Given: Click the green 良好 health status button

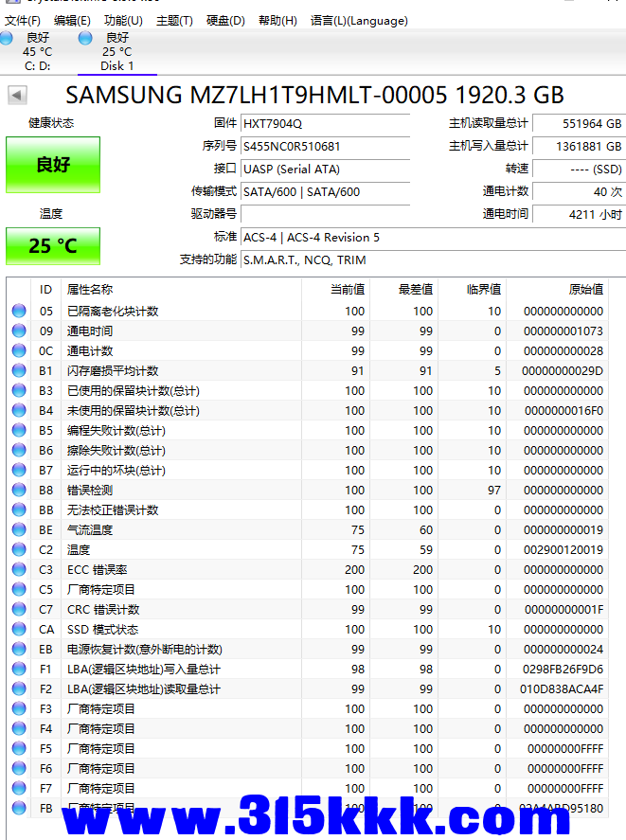Looking at the screenshot, I should [53, 165].
